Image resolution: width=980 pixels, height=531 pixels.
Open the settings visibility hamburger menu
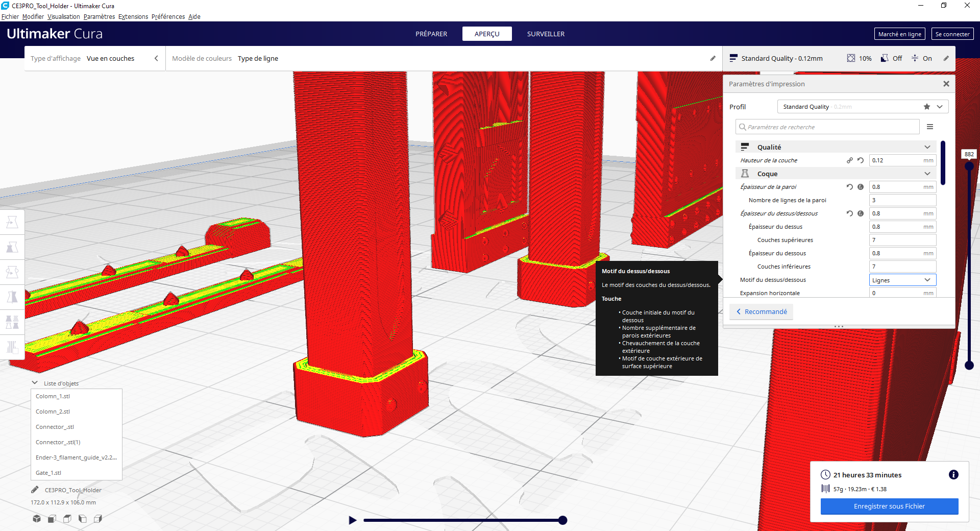pyautogui.click(x=930, y=127)
